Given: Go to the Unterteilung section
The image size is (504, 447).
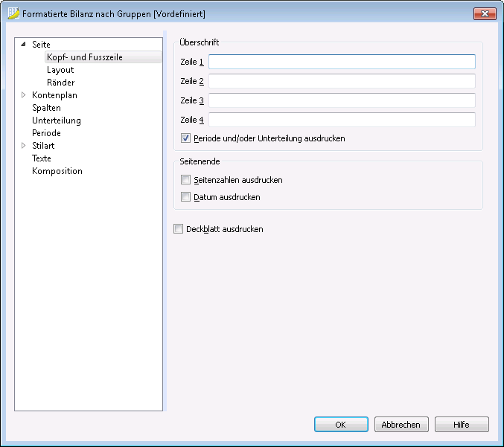Looking at the screenshot, I should pos(57,120).
